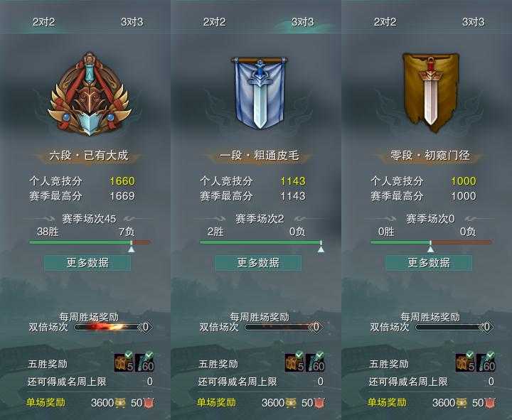Click the win-loss bar marker under 38胜
512x420 pixels.
[132, 247]
